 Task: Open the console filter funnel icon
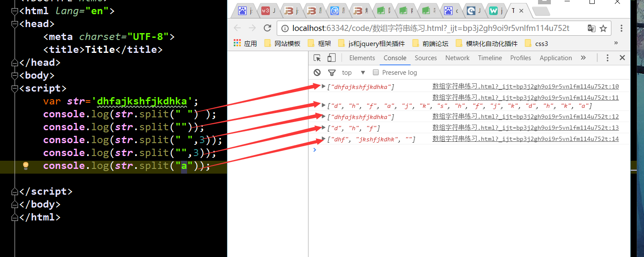[332, 73]
